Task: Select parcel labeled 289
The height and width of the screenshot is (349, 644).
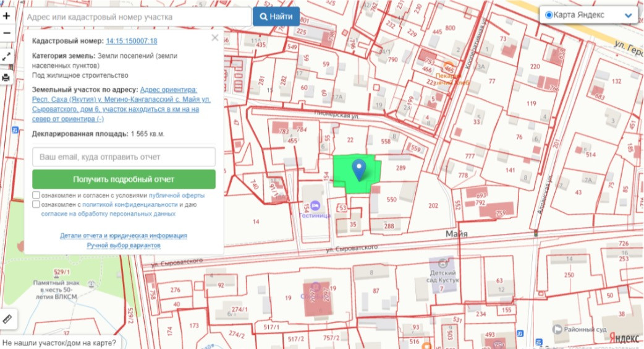Action: click(x=401, y=168)
